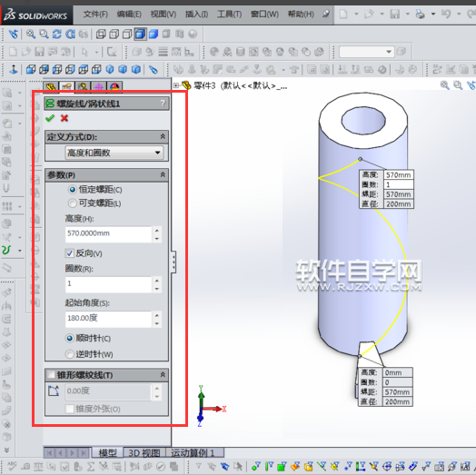The width and height of the screenshot is (476, 475).
Task: Select the ConfigurationManager tab
Action: (83, 87)
